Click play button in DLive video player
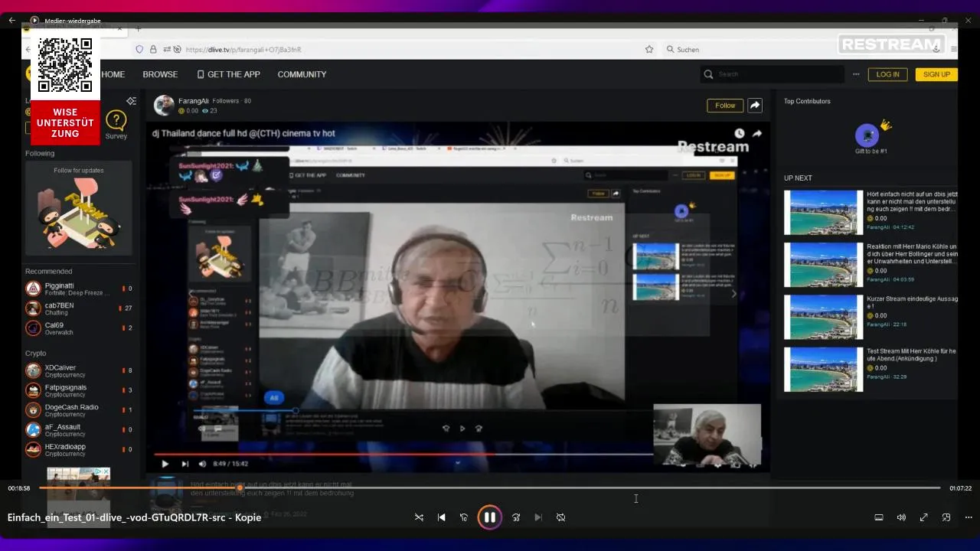This screenshot has height=551, width=980. tap(165, 464)
